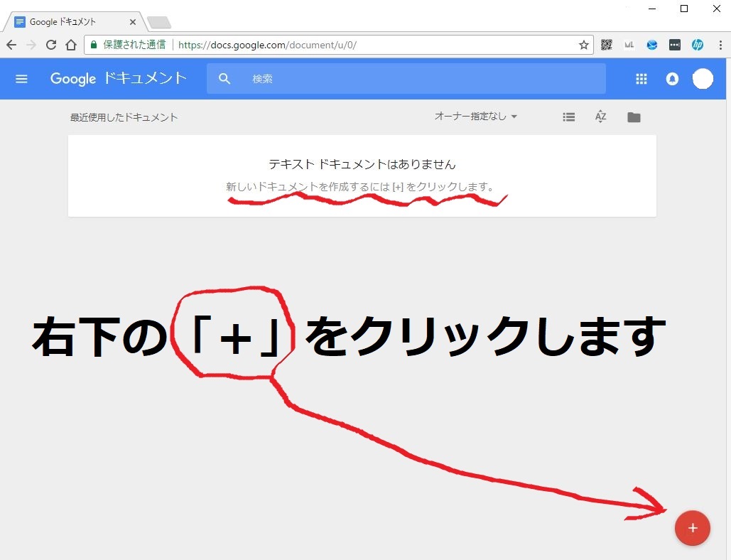Image resolution: width=731 pixels, height=560 pixels.
Task: Close the Google ドキュメント tab
Action: tap(132, 22)
